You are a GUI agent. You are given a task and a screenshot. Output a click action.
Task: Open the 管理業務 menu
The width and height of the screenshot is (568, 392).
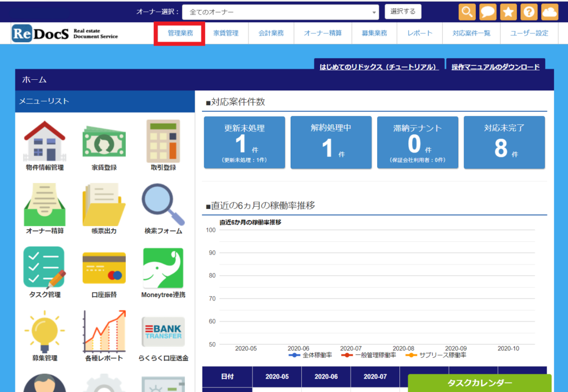tap(180, 33)
